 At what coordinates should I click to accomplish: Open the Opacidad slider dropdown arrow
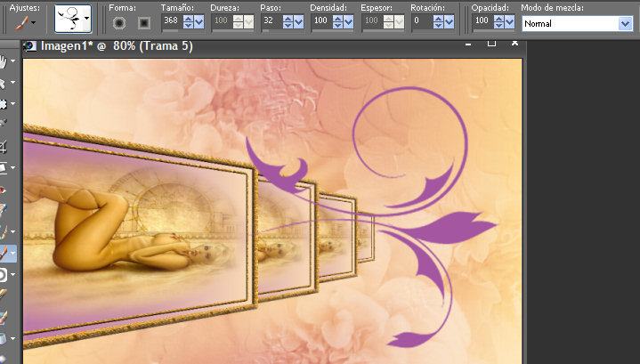click(508, 20)
